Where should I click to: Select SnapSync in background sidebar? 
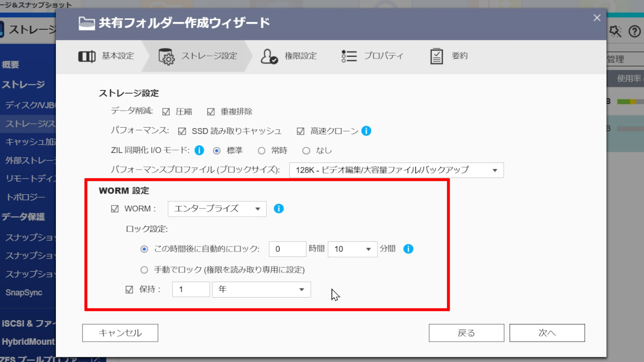coord(24,293)
